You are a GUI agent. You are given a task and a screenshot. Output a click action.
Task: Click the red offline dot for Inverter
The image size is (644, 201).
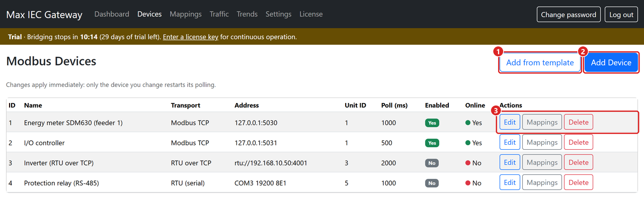(x=468, y=163)
